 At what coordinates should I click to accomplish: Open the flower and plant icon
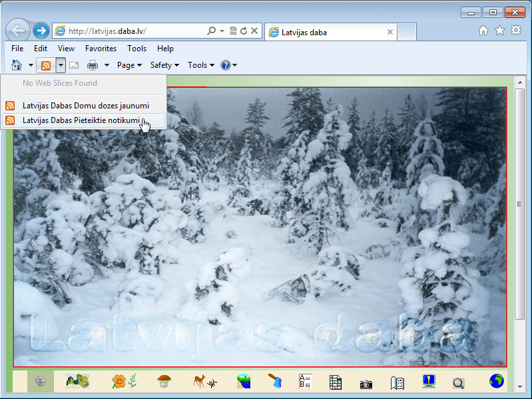tap(125, 381)
